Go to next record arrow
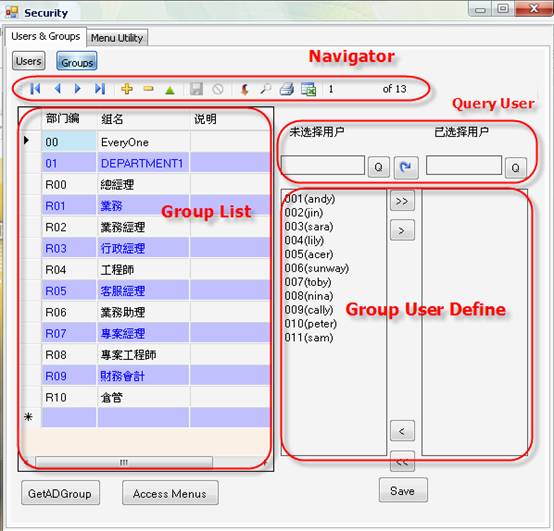Viewport: 554px width, 531px height. point(78,88)
